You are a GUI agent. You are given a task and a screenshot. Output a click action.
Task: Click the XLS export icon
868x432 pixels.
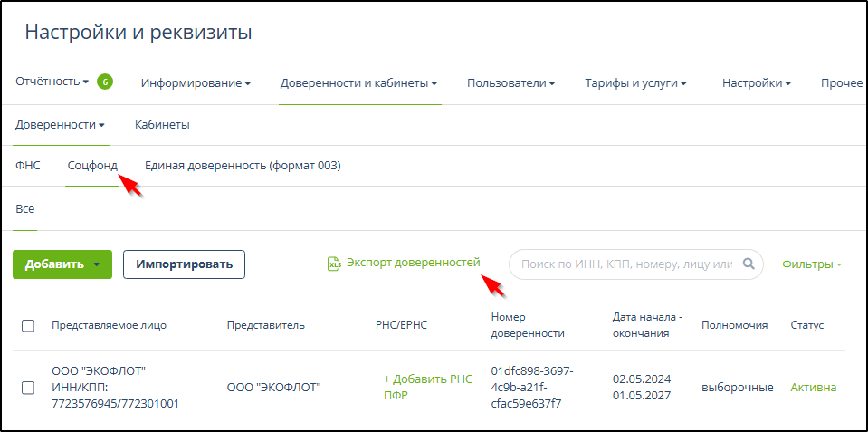coord(334,264)
